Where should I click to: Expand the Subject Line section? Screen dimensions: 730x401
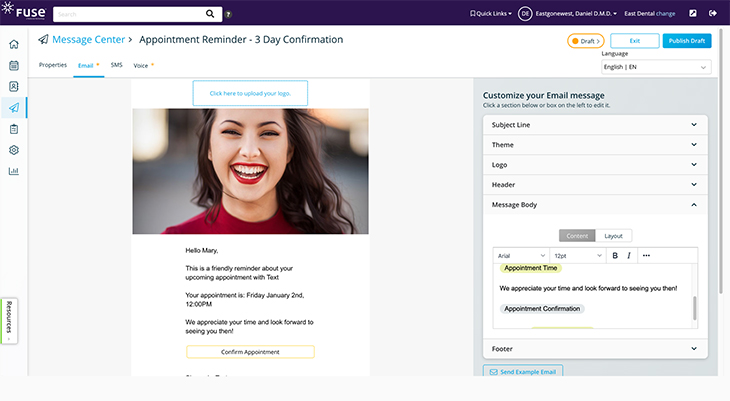click(x=595, y=125)
